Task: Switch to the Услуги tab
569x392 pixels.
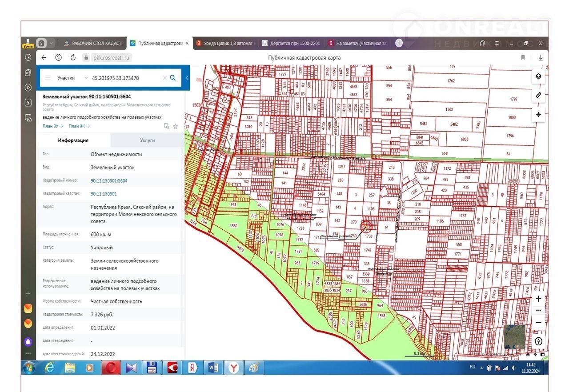Action: coord(147,140)
